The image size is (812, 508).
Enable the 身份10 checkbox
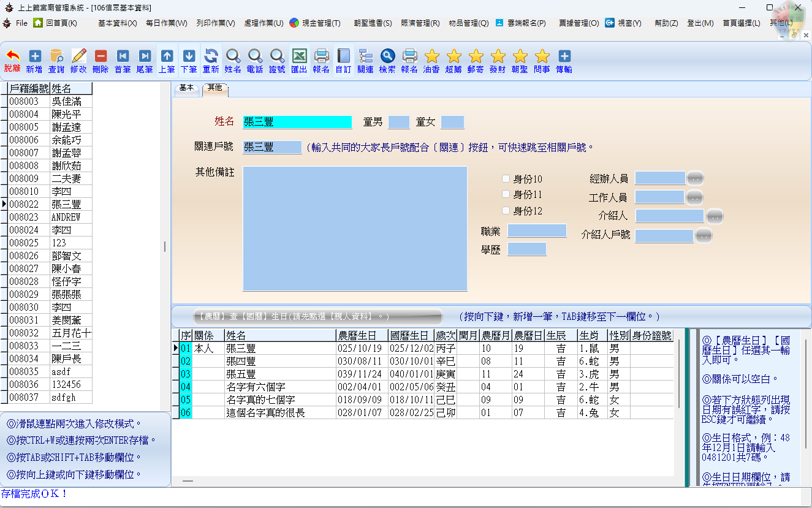point(506,178)
